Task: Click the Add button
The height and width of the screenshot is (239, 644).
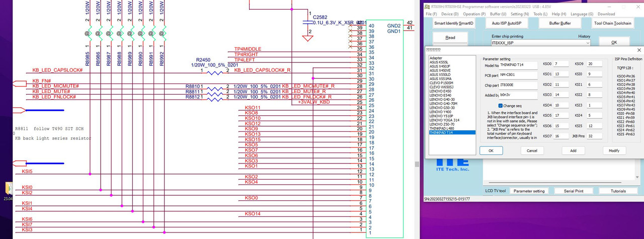Action: [573, 150]
